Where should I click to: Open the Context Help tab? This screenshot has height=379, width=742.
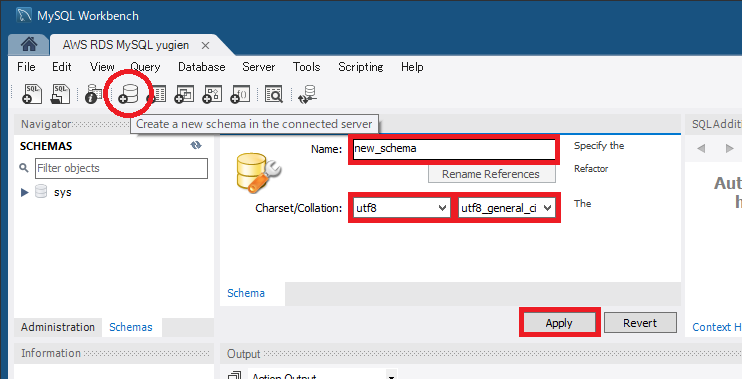click(717, 327)
